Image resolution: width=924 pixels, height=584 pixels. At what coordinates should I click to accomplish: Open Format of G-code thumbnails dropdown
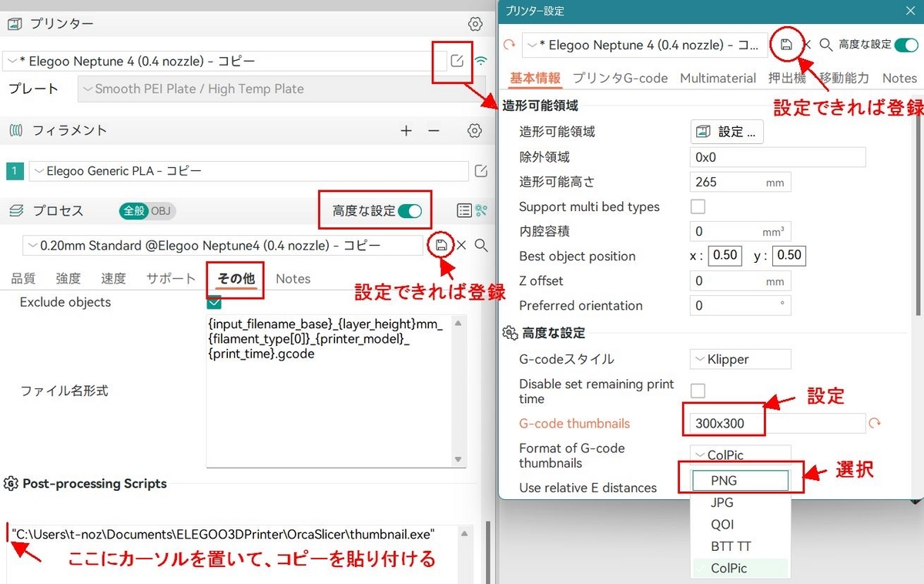[740, 455]
